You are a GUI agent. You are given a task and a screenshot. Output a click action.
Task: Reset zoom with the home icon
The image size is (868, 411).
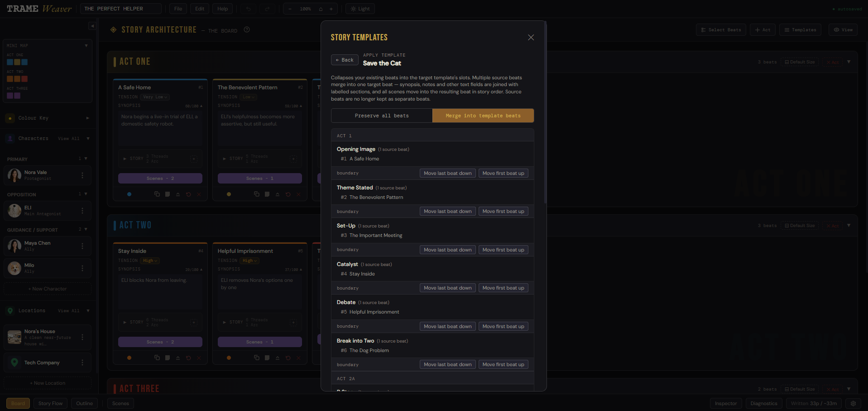pyautogui.click(x=321, y=9)
